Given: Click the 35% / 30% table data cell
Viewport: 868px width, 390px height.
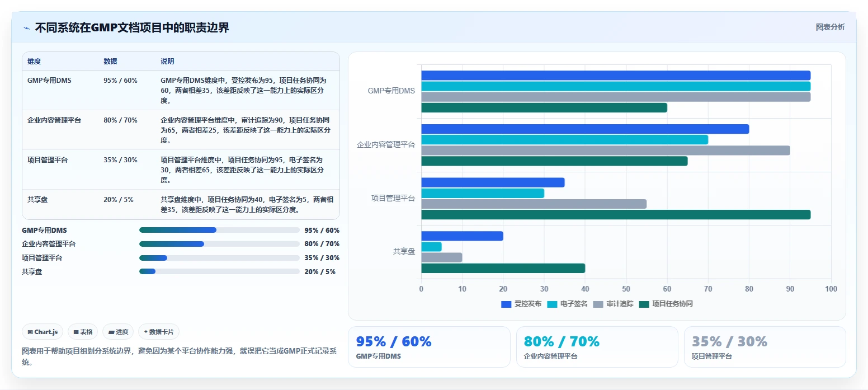Looking at the screenshot, I should [120, 160].
